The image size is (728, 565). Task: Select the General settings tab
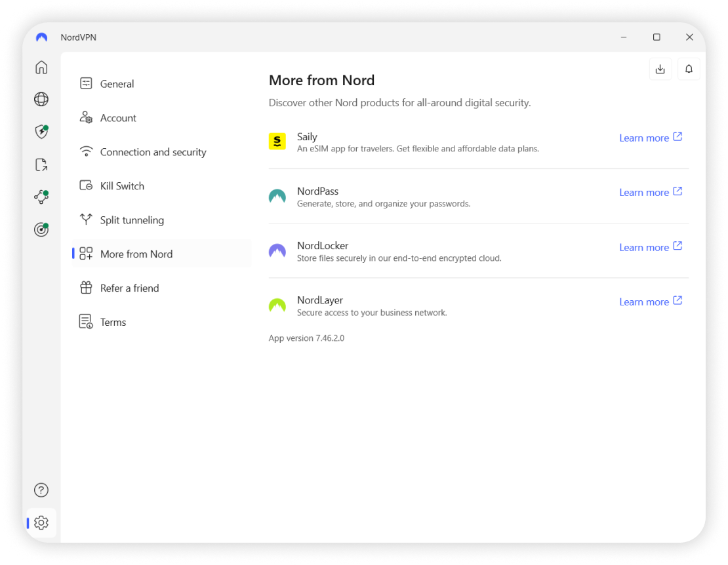117,84
